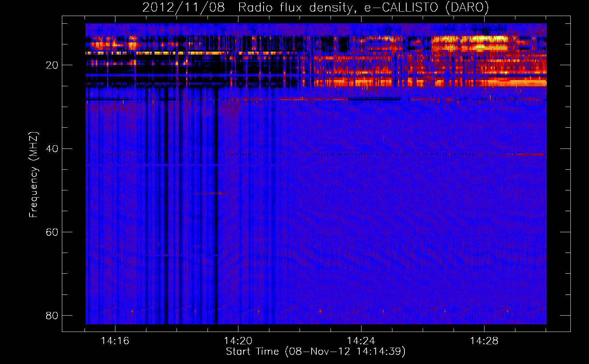Click the '14:24' time tick label

click(x=361, y=341)
